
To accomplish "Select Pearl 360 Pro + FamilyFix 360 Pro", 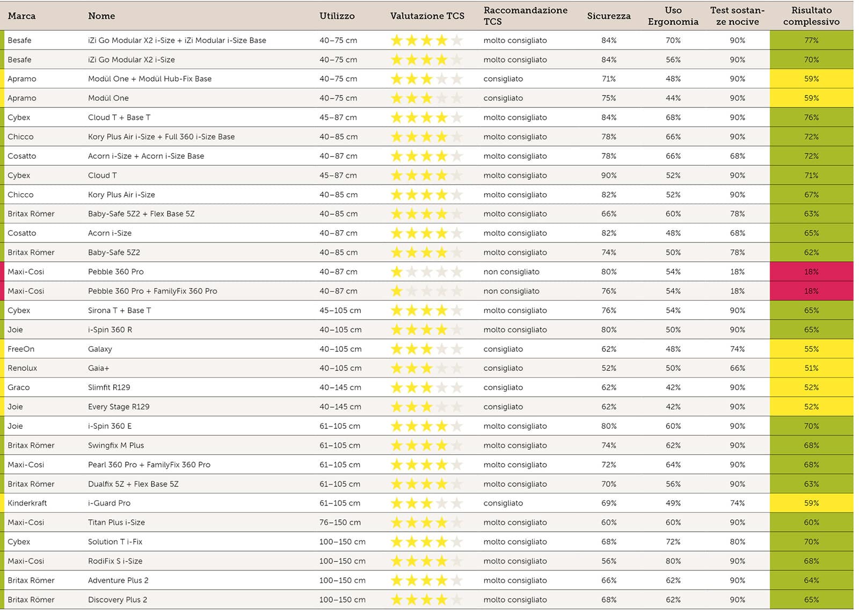I will click(x=149, y=465).
